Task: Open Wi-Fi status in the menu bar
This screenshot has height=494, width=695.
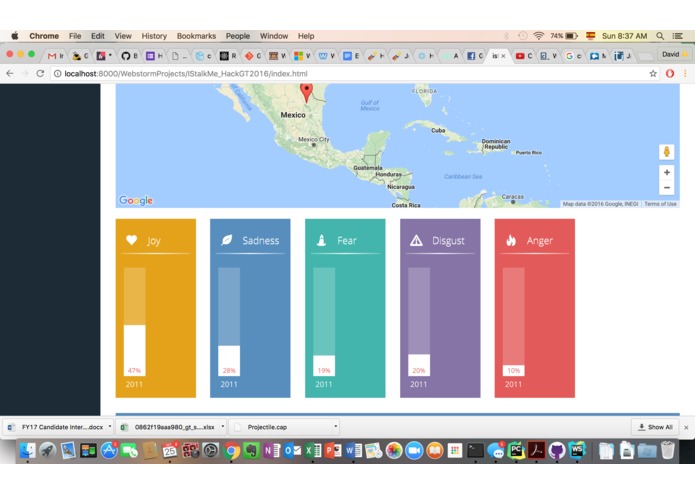Action: (x=539, y=36)
